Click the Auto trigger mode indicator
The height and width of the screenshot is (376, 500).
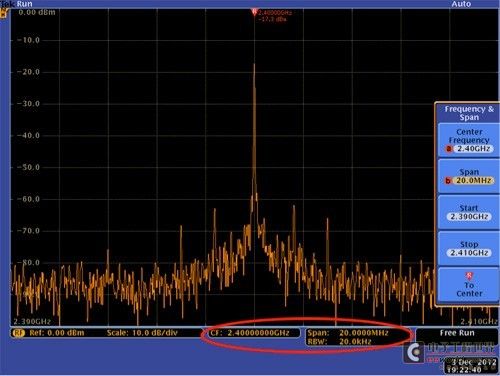[x=461, y=4]
